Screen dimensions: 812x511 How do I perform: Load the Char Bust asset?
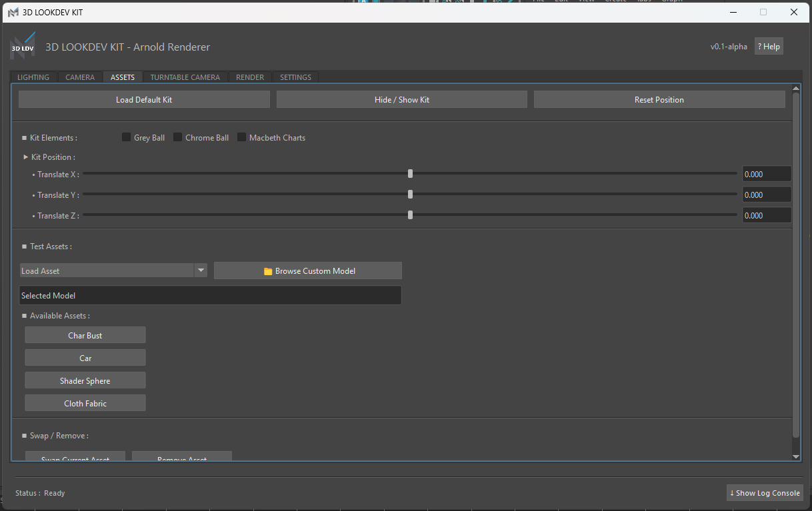(85, 335)
